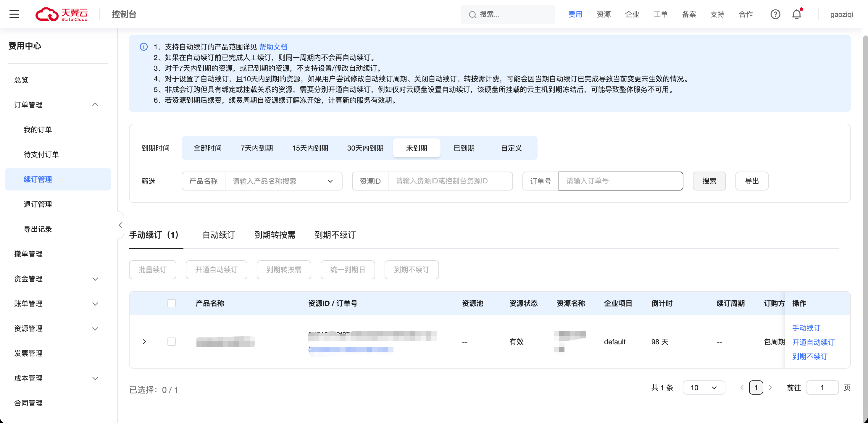Collapse the sidebar with arrow handle
868x423 pixels.
coord(120,225)
